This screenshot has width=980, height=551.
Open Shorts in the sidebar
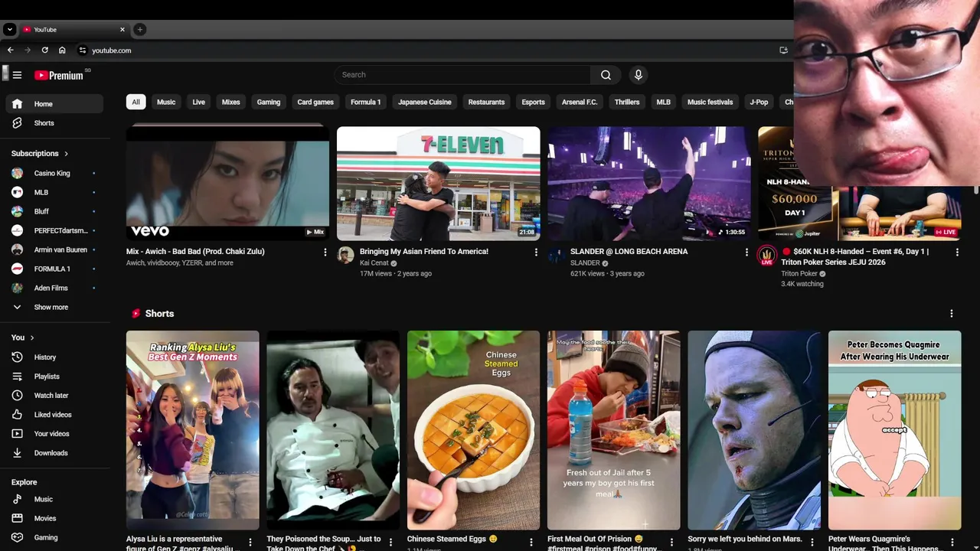coord(54,123)
